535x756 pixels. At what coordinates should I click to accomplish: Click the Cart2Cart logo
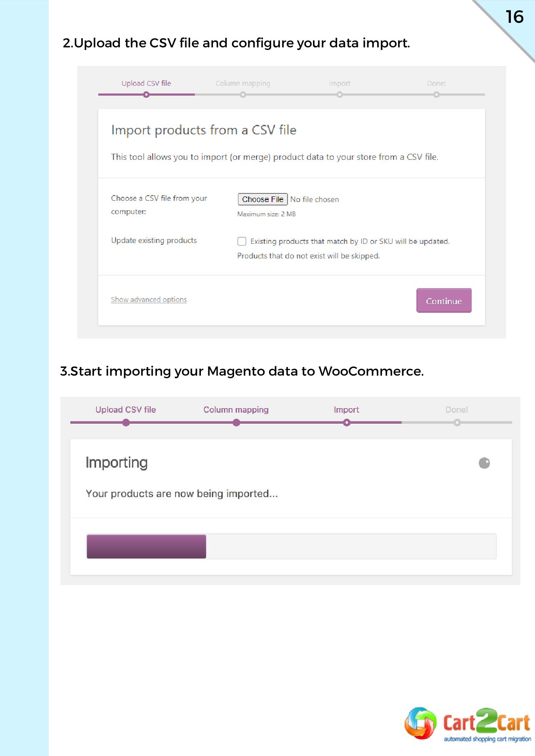pyautogui.click(x=467, y=725)
